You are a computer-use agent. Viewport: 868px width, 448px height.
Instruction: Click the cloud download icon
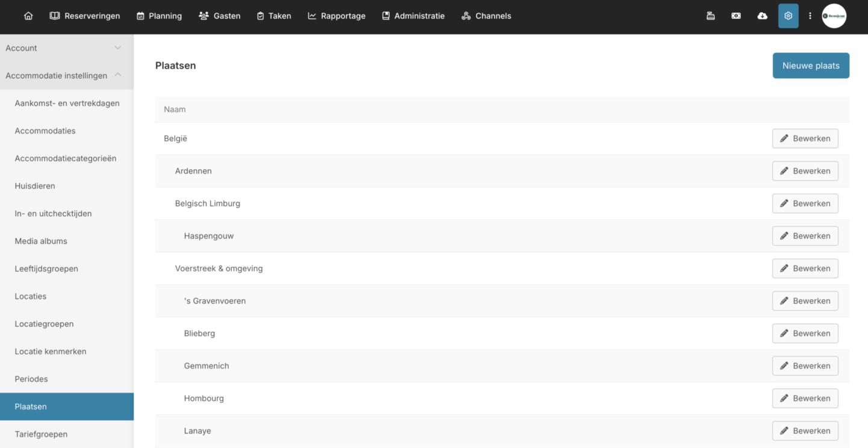click(x=762, y=16)
